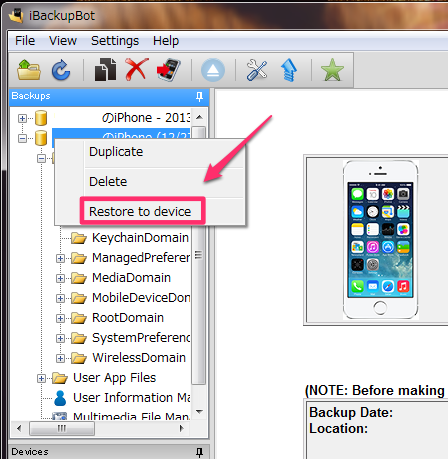The width and height of the screenshot is (448, 459).
Task: Open the wrench and screwdriver tools icon
Action: pos(257,70)
